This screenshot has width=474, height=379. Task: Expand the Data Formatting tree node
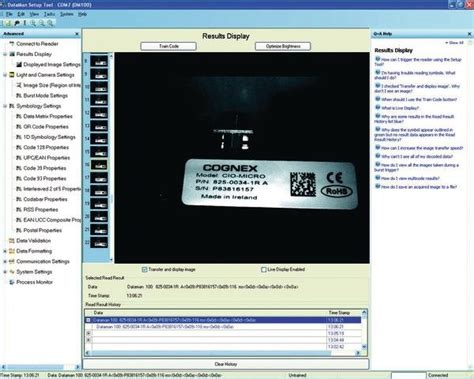point(5,251)
